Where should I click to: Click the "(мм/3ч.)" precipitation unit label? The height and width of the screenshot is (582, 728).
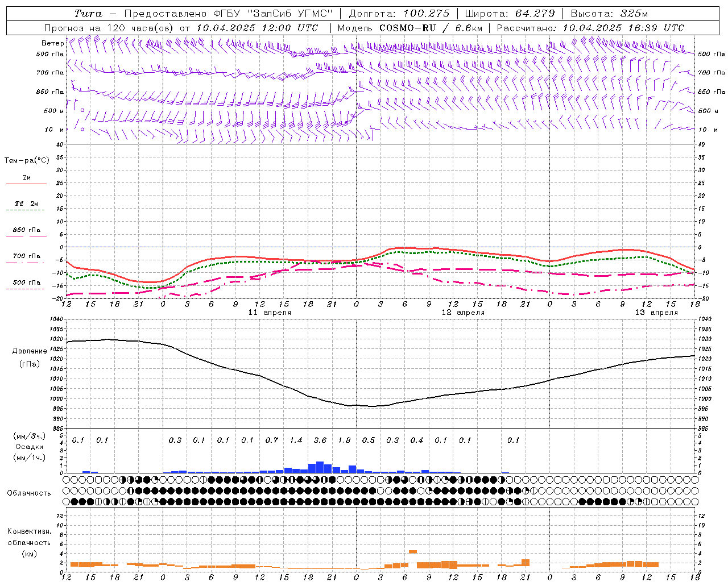29,436
